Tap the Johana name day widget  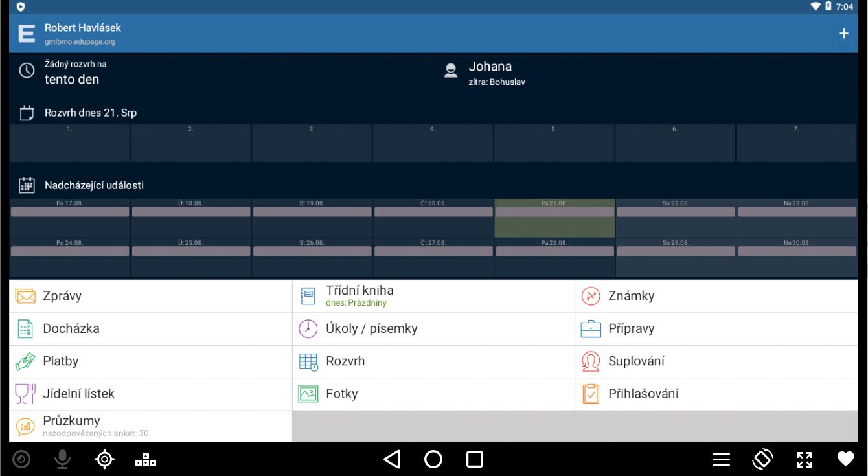click(490, 73)
